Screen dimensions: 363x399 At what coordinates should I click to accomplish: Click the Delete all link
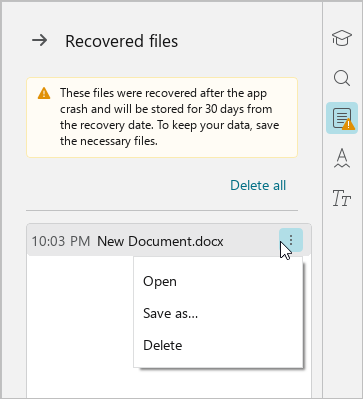point(258,185)
